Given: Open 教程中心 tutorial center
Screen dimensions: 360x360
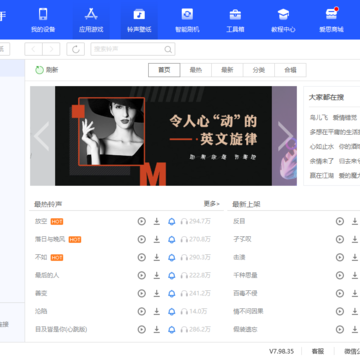Looking at the screenshot, I should 283,20.
